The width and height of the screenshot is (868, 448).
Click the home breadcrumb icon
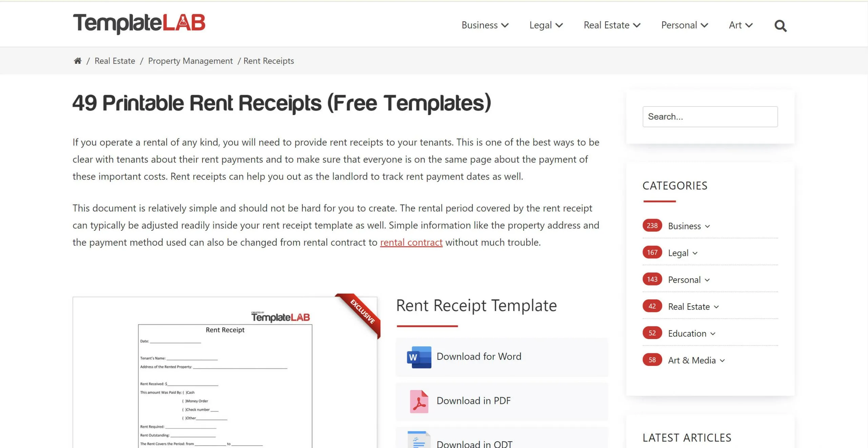[76, 60]
